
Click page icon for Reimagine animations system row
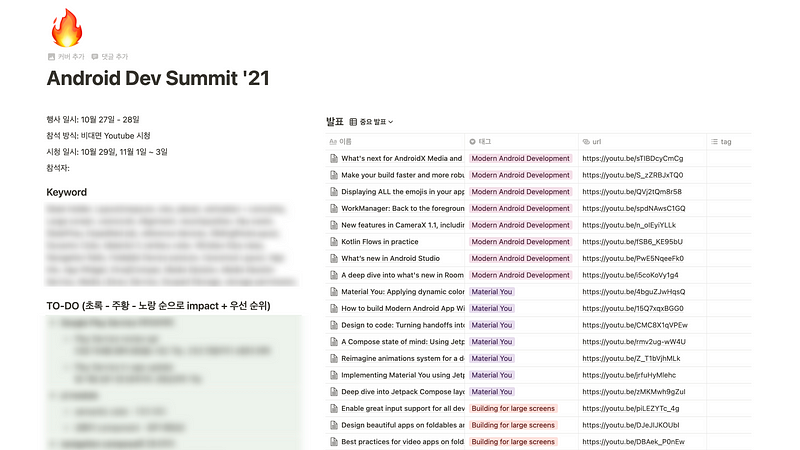[x=334, y=359]
